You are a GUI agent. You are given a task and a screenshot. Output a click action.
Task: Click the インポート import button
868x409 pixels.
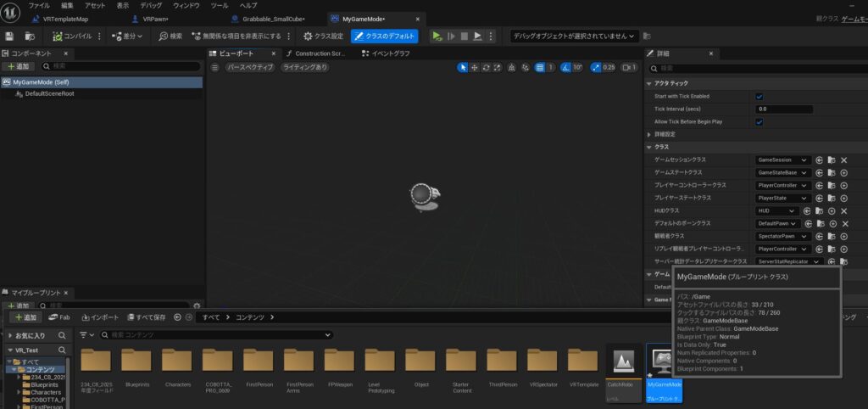[x=100, y=317]
